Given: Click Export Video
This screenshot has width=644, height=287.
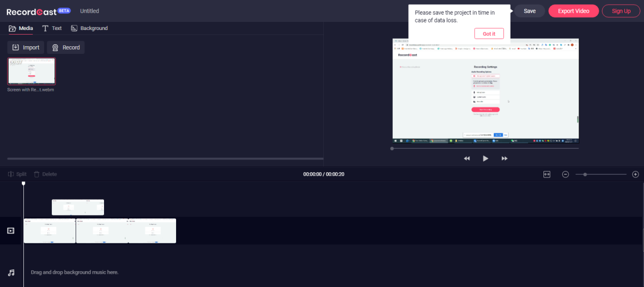Looking at the screenshot, I should [x=573, y=11].
